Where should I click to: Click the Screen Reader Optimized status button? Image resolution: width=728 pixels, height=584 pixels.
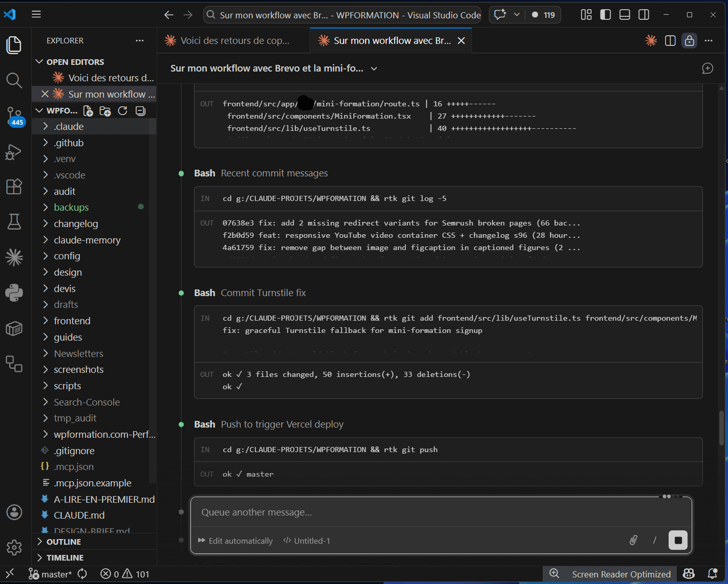click(621, 574)
